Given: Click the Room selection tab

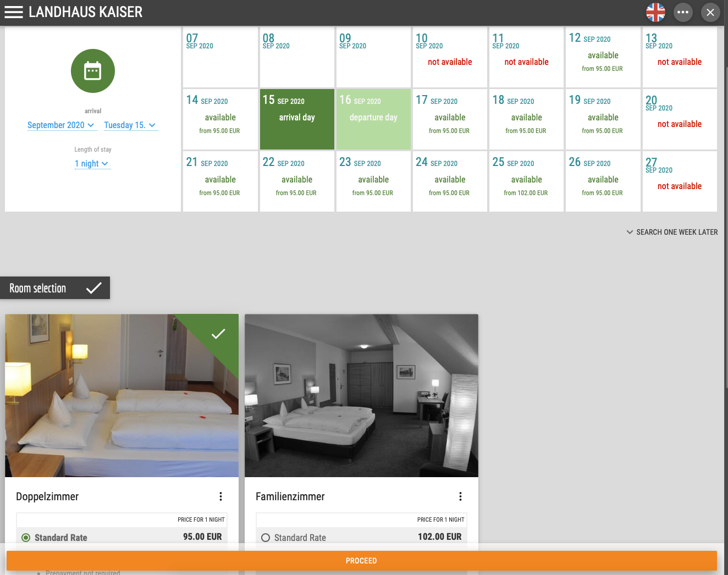Looking at the screenshot, I should coord(55,288).
